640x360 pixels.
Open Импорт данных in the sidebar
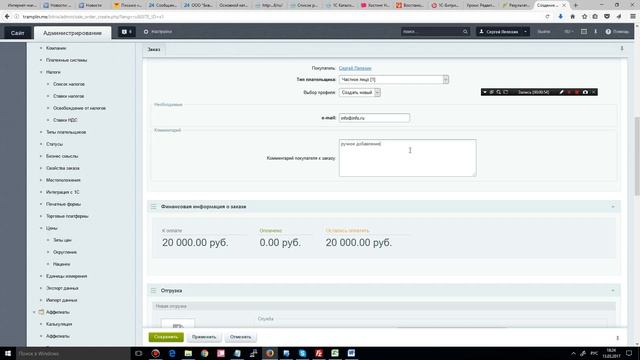61,300
